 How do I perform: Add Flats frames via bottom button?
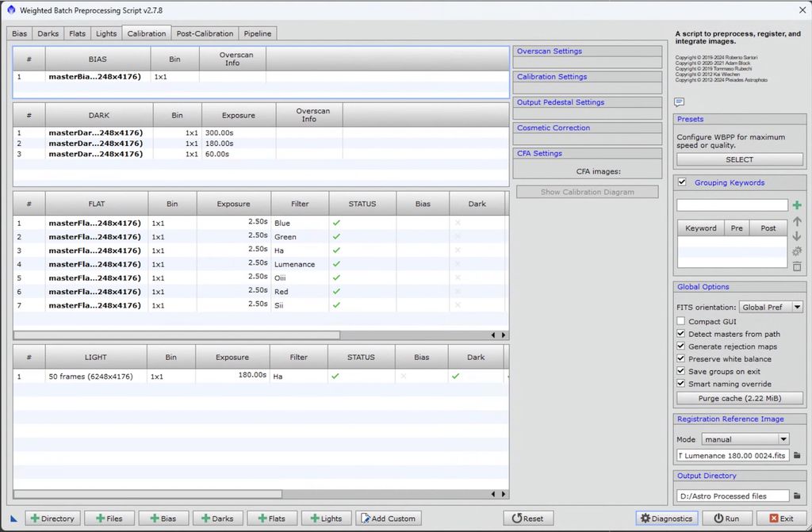272,519
